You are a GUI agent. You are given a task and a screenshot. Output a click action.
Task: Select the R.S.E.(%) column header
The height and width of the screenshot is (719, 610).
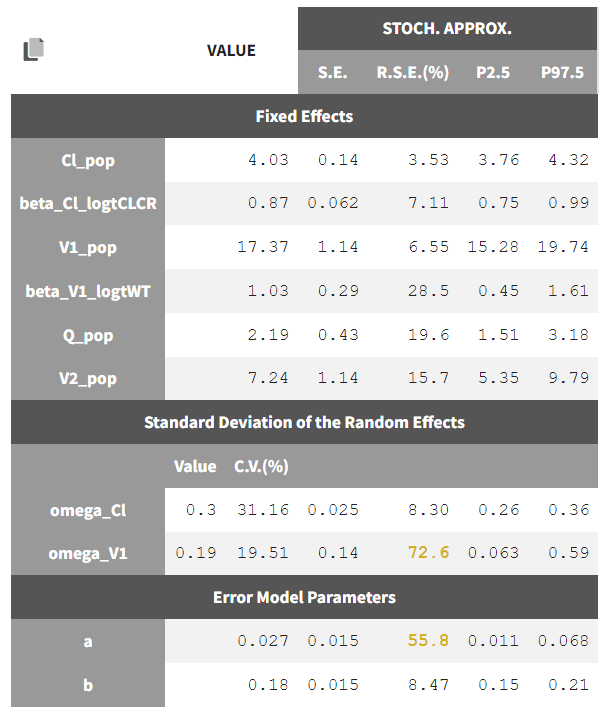coord(413,72)
